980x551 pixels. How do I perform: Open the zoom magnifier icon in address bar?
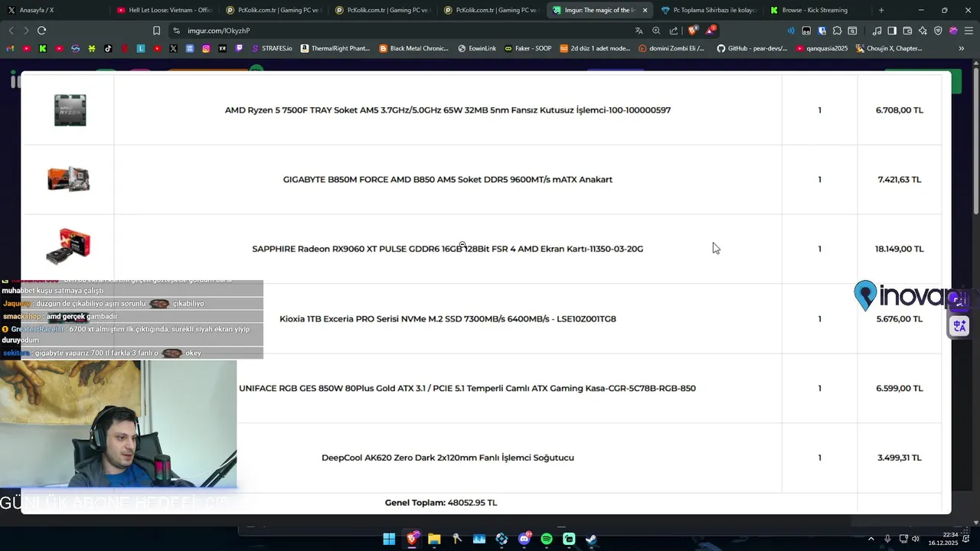click(x=656, y=31)
